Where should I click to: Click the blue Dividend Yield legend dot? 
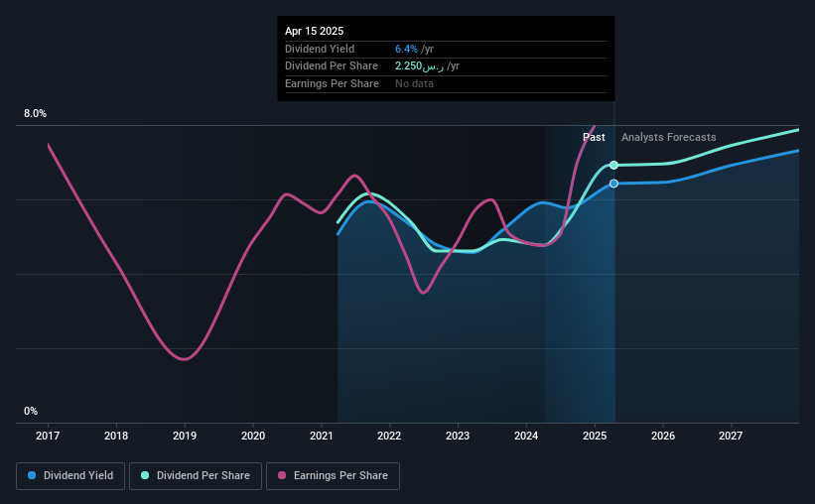coord(32,475)
